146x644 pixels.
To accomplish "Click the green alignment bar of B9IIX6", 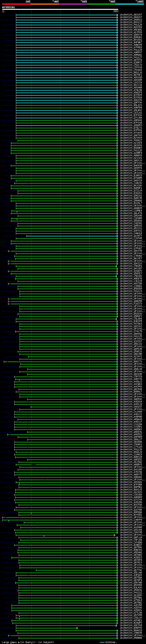I will click(67, 85).
